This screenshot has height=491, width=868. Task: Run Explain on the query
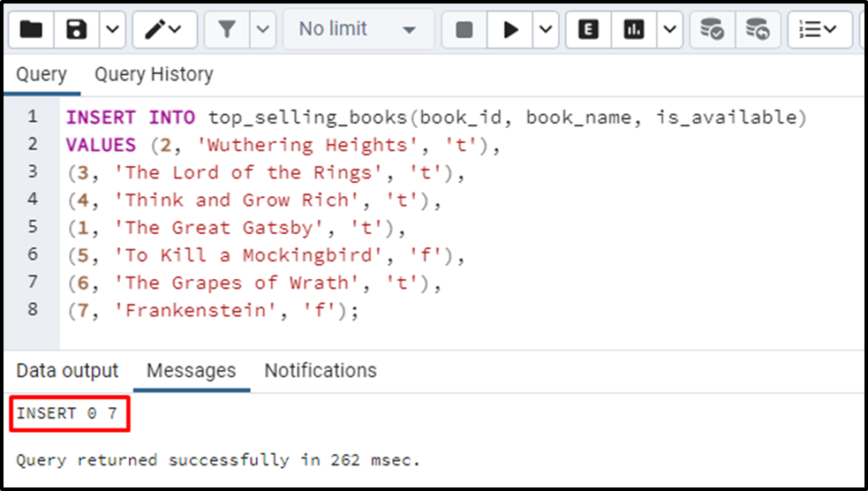[x=588, y=29]
